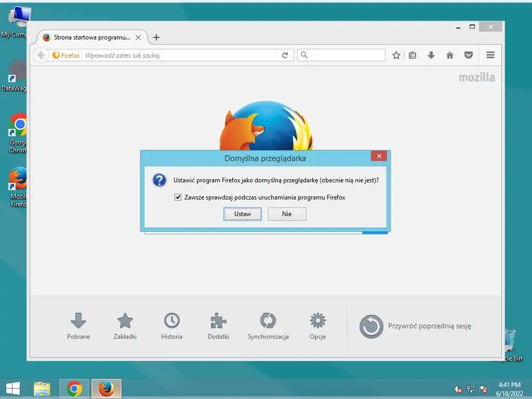Open the Dodatki add-ons shortcut
The width and height of the screenshot is (532, 399).
[218, 326]
